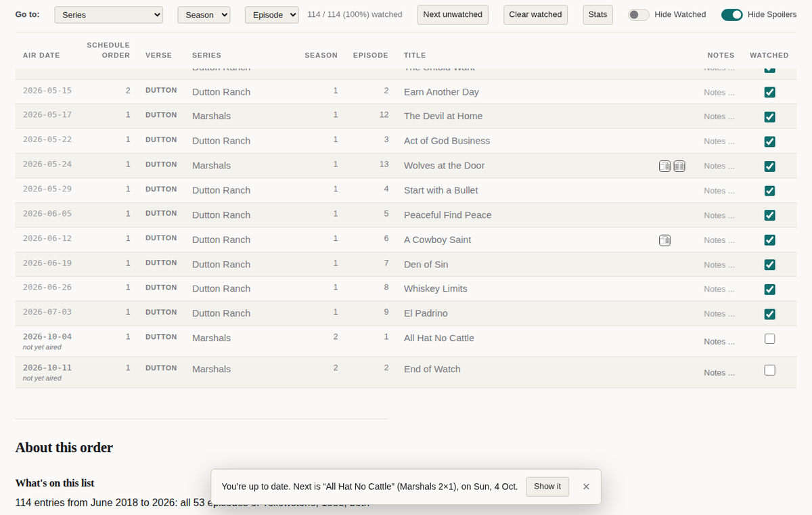Image resolution: width=812 pixels, height=515 pixels.
Task: Click the Notes field for Peaceful Find Peace
Action: point(719,215)
